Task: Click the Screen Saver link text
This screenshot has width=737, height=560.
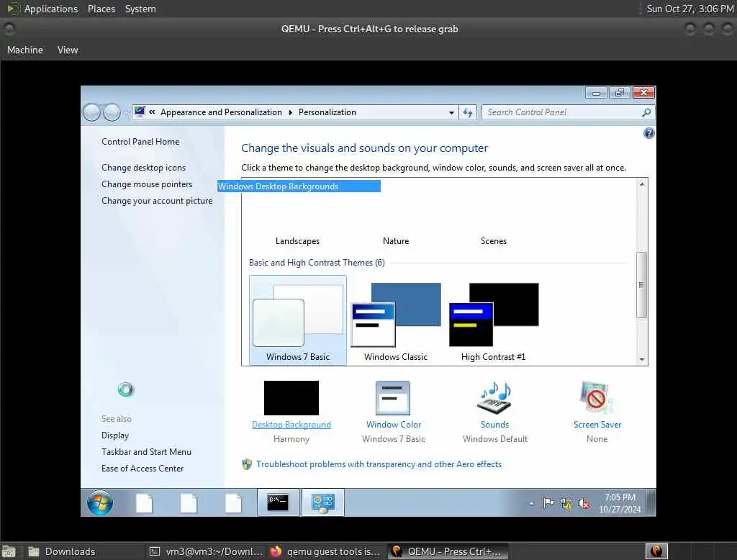Action: pyautogui.click(x=597, y=425)
